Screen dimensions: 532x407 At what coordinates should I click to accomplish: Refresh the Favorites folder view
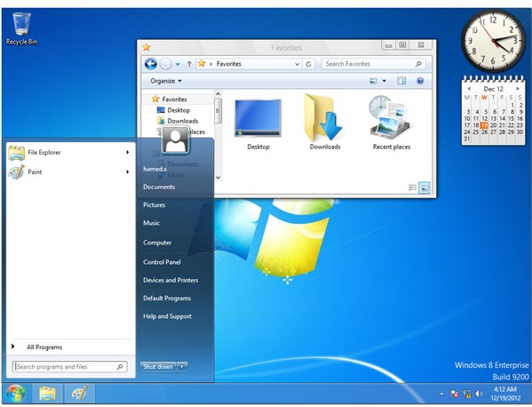(x=308, y=64)
